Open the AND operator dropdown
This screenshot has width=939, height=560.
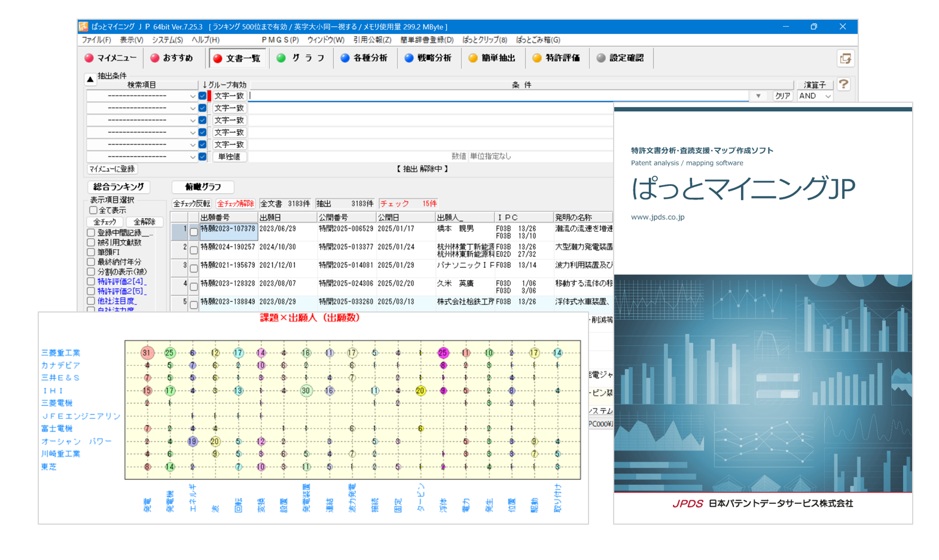815,96
